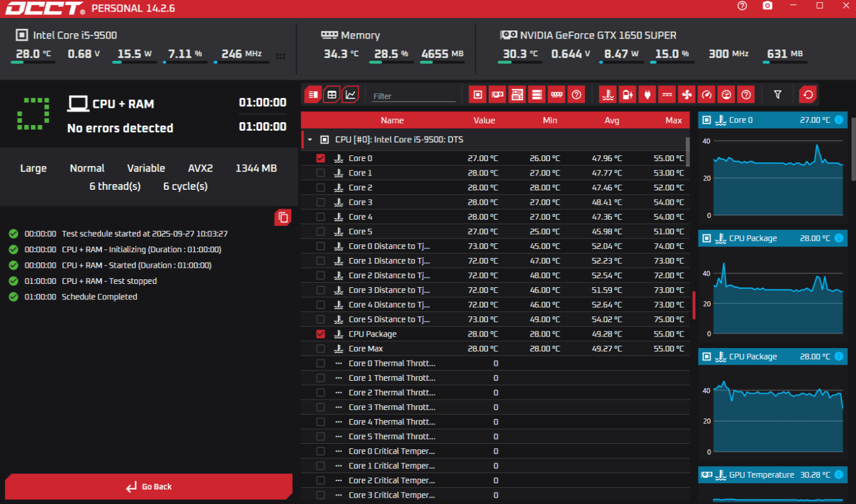The width and height of the screenshot is (856, 504).
Task: Sort by the Max column header
Action: click(673, 120)
